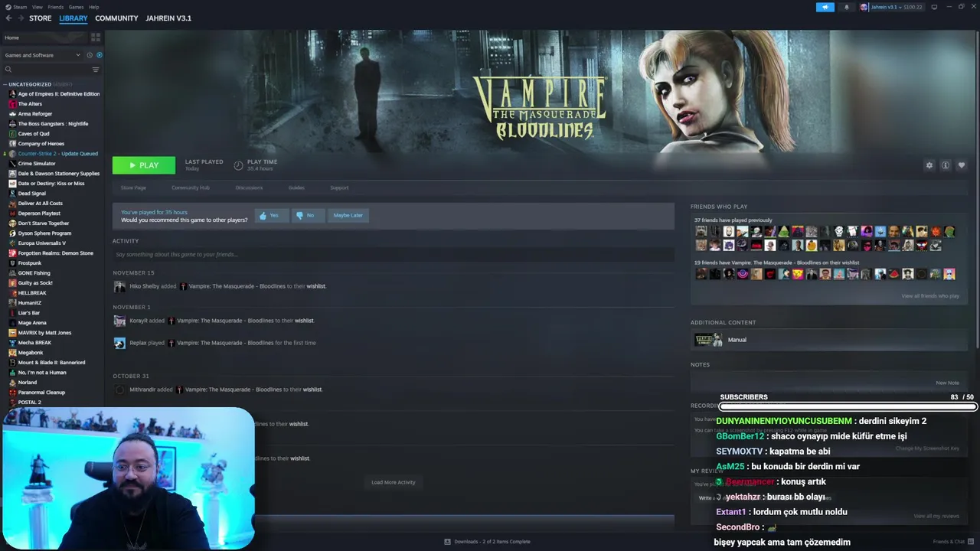Open notifications bell icon

pyautogui.click(x=846, y=7)
